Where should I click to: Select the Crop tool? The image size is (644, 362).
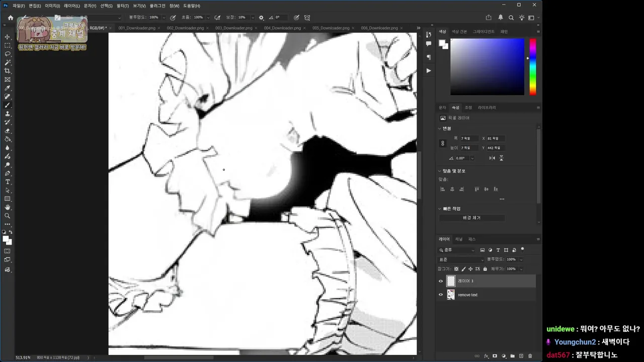tap(7, 71)
